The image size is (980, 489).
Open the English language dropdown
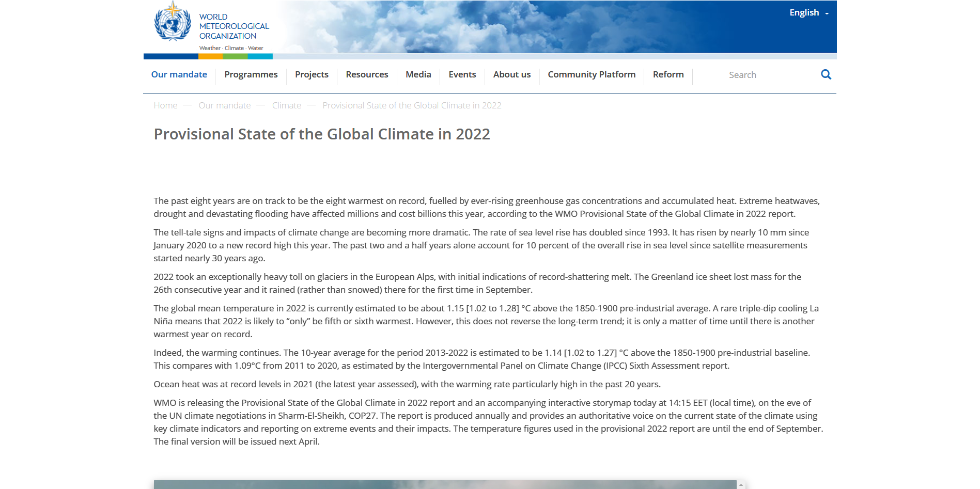click(x=809, y=12)
